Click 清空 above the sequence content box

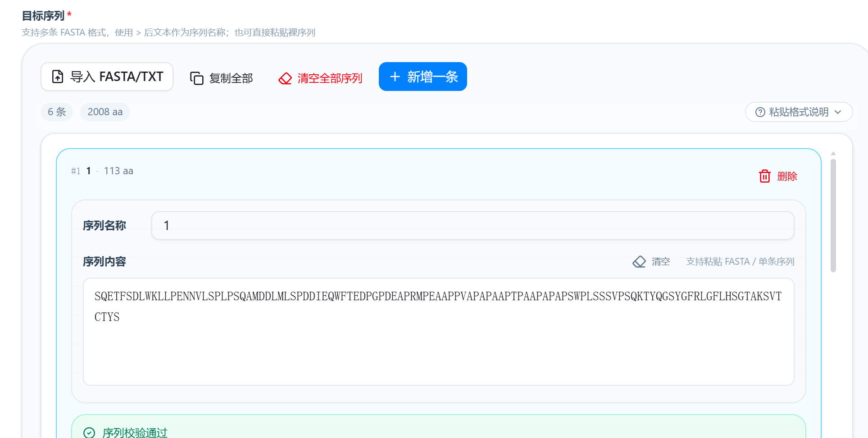click(651, 262)
